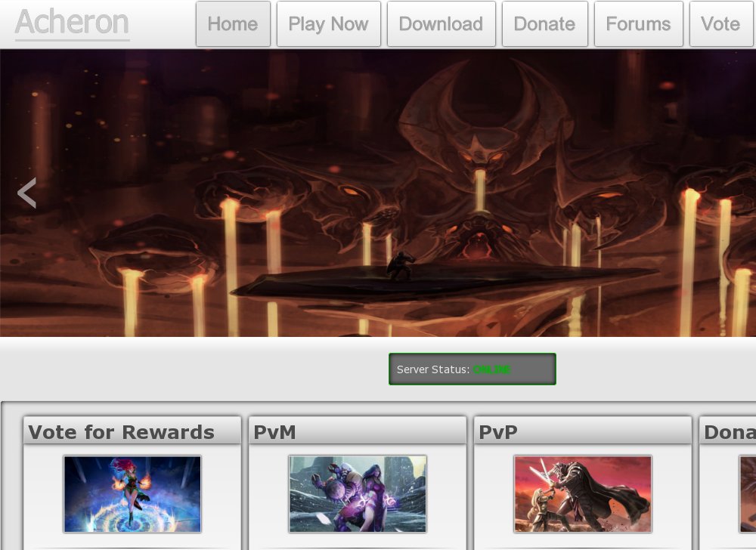Visit the Forums page
Viewport: 756px width, 550px height.
click(x=638, y=24)
